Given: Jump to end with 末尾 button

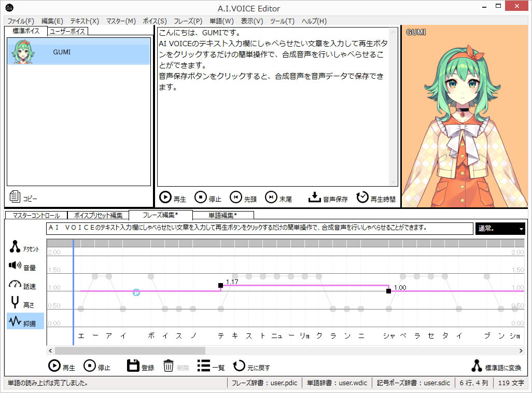Looking at the screenshot, I should click(x=278, y=198).
